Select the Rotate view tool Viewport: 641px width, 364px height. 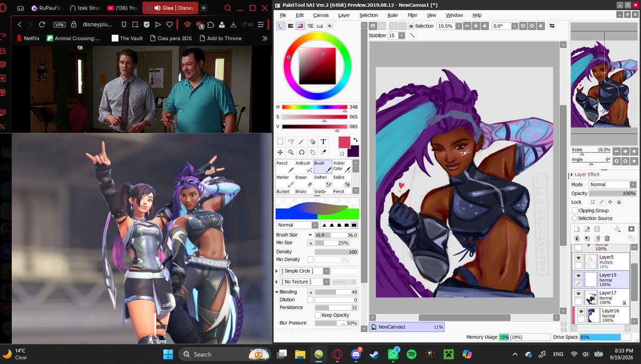302,152
